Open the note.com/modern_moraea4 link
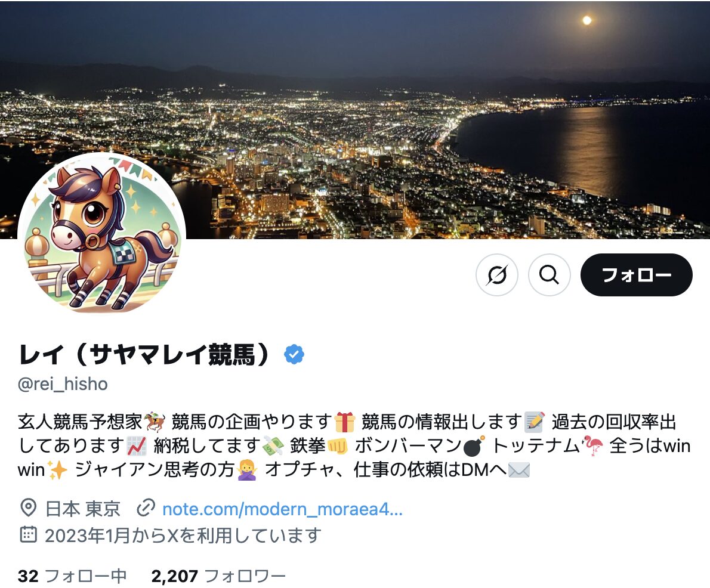 (282, 509)
